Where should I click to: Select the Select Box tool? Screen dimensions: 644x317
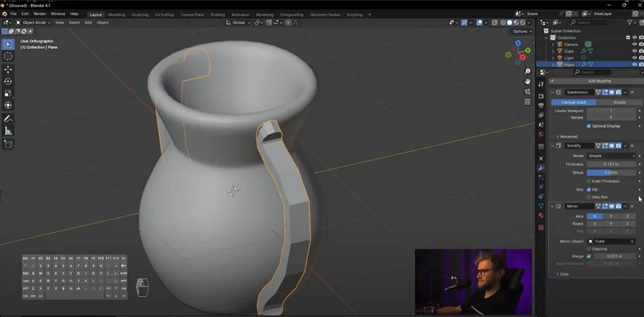tap(8, 45)
